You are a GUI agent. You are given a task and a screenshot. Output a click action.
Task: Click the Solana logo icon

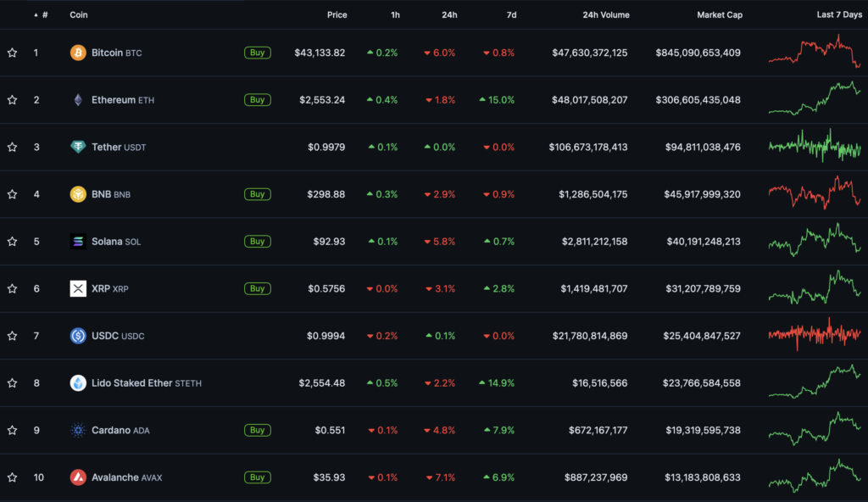78,242
